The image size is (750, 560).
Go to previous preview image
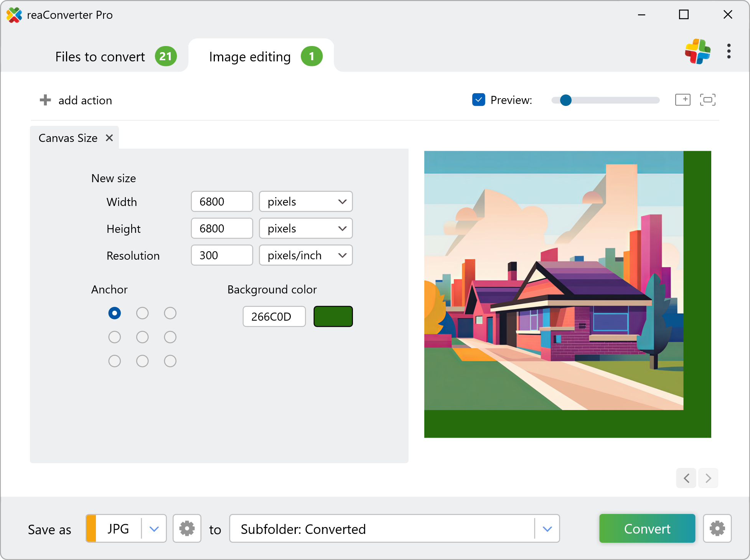(686, 478)
